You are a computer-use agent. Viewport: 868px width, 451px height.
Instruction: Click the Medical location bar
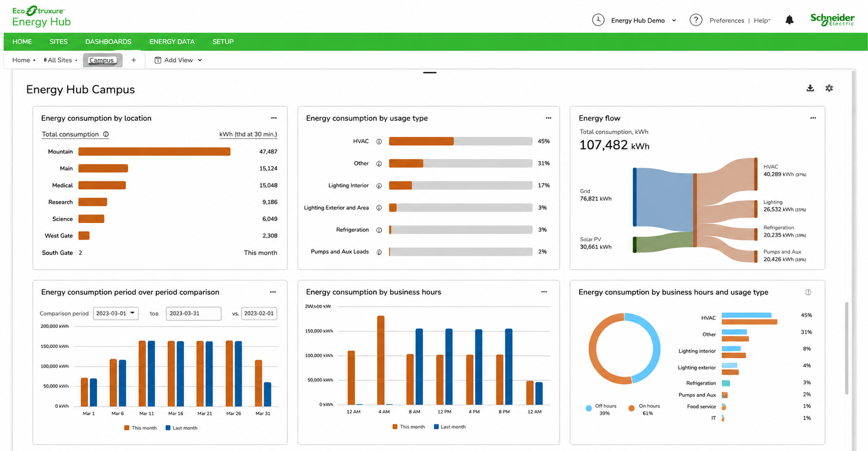102,186
